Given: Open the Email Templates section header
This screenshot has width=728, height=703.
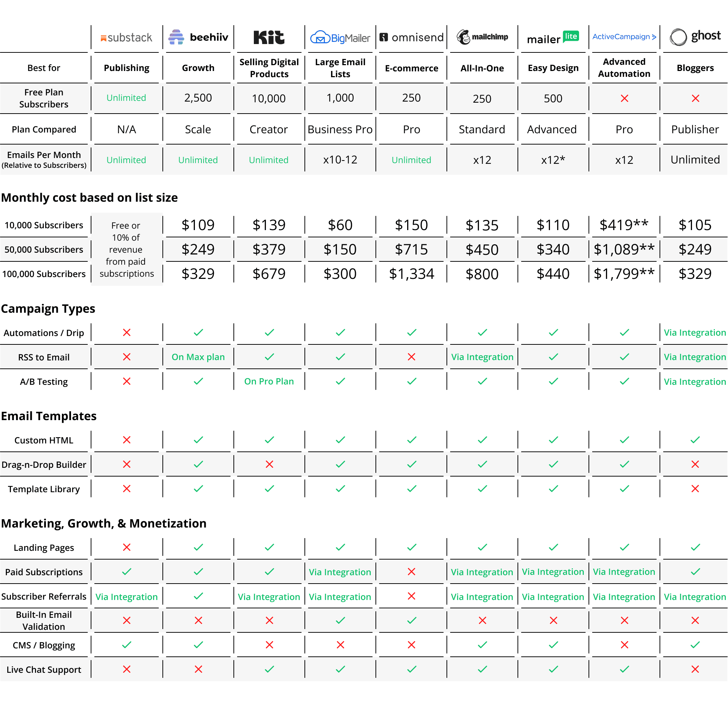Looking at the screenshot, I should 48,416.
